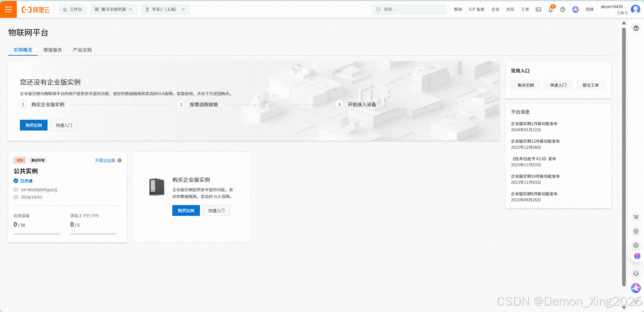Open the 企业 menu
This screenshot has height=312, width=644.
coord(495,9)
